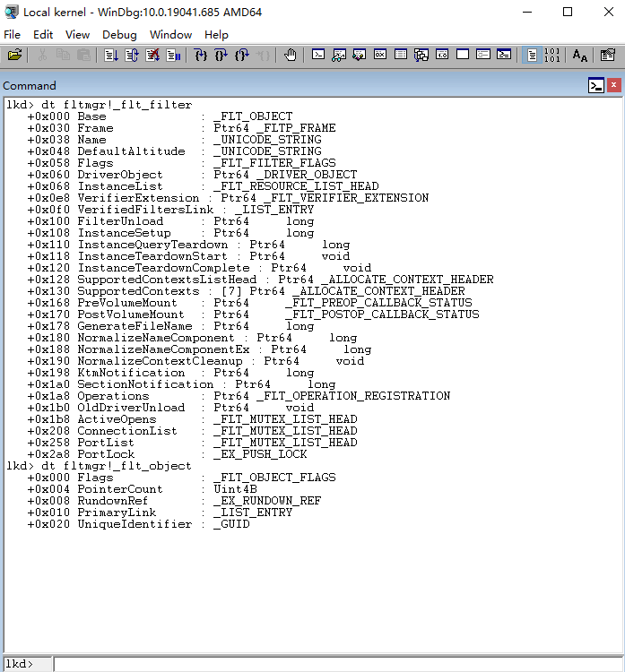Viewport: 625px width, 672px height.
Task: Focus the lkd> command input field
Action: click(338, 664)
